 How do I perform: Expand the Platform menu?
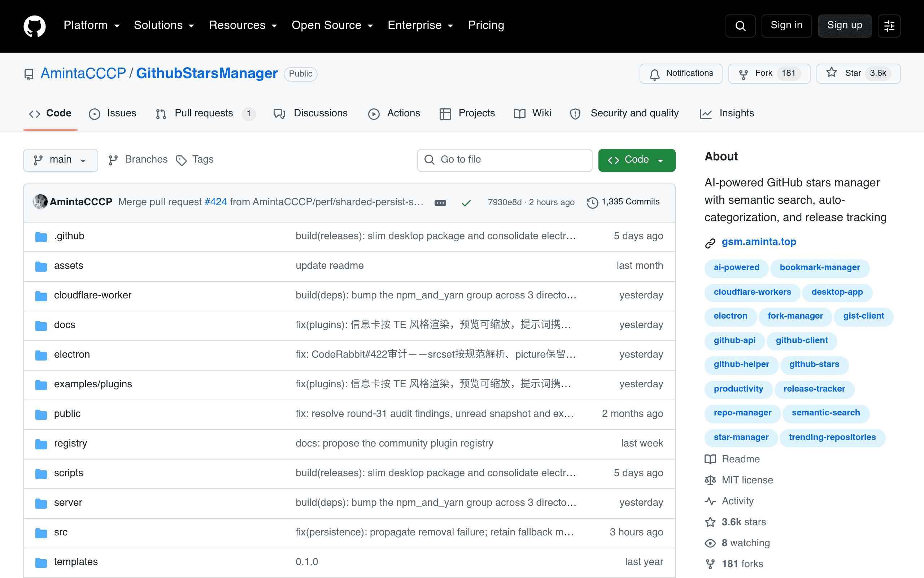point(92,25)
